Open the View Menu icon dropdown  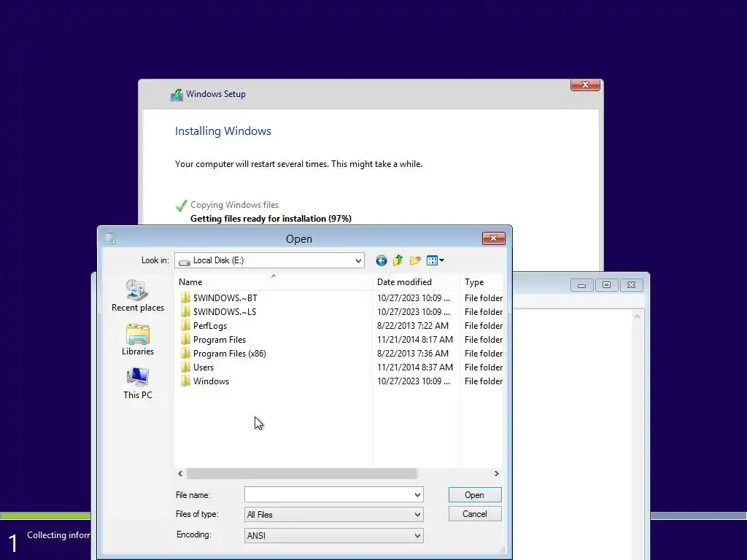[x=436, y=260]
